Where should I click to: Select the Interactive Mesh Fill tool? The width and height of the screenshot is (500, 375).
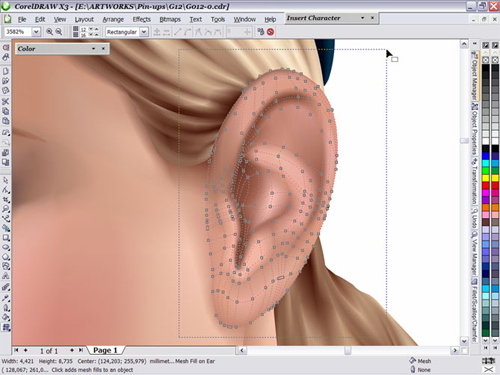6,327
